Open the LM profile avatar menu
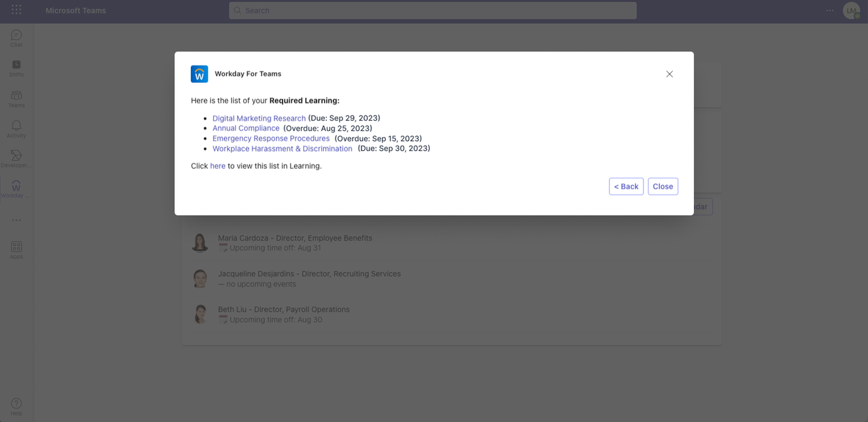 (x=851, y=10)
